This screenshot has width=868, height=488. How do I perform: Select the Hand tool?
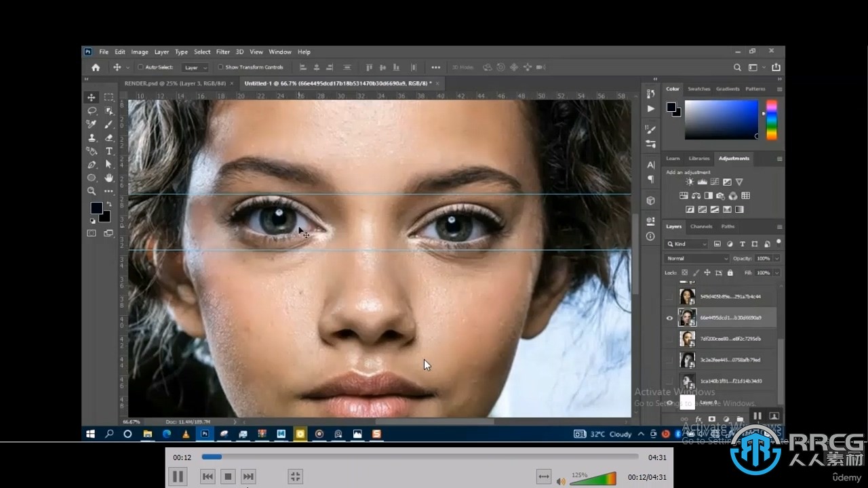click(108, 178)
